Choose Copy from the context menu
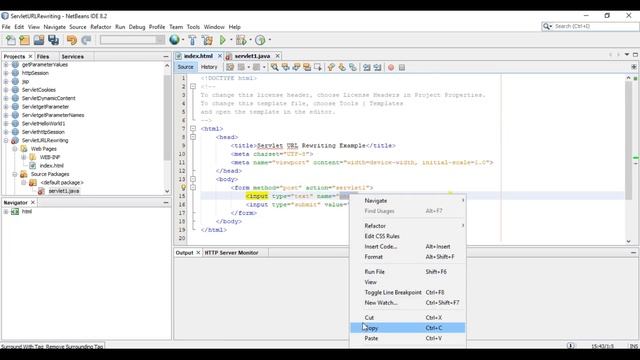The height and width of the screenshot is (360, 640). coord(407,328)
